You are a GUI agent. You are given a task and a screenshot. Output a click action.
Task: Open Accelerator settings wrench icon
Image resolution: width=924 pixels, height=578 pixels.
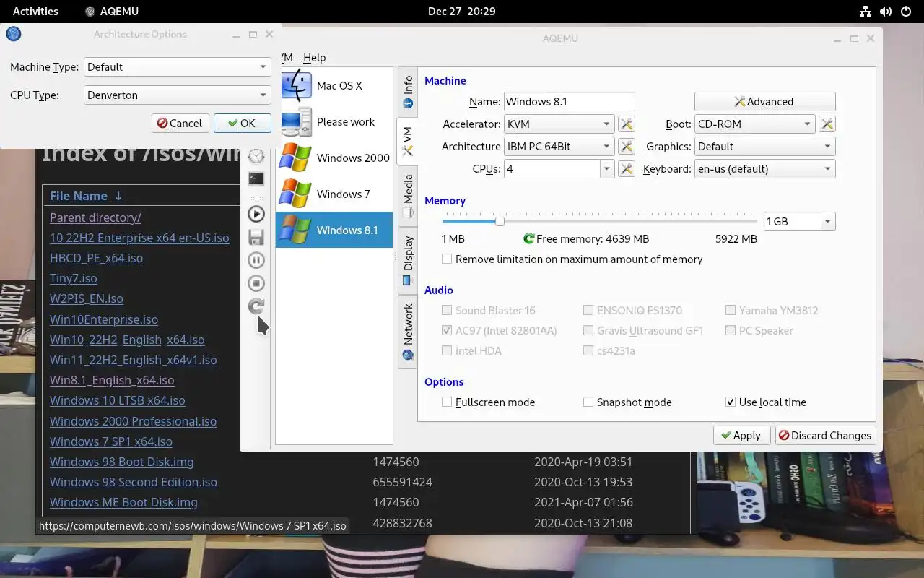[x=627, y=124]
